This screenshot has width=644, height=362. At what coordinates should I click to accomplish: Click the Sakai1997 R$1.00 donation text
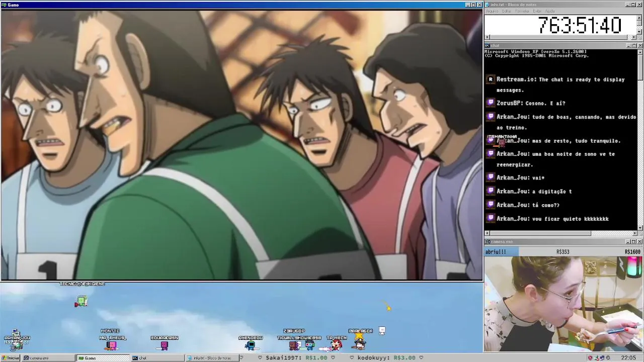(296, 358)
